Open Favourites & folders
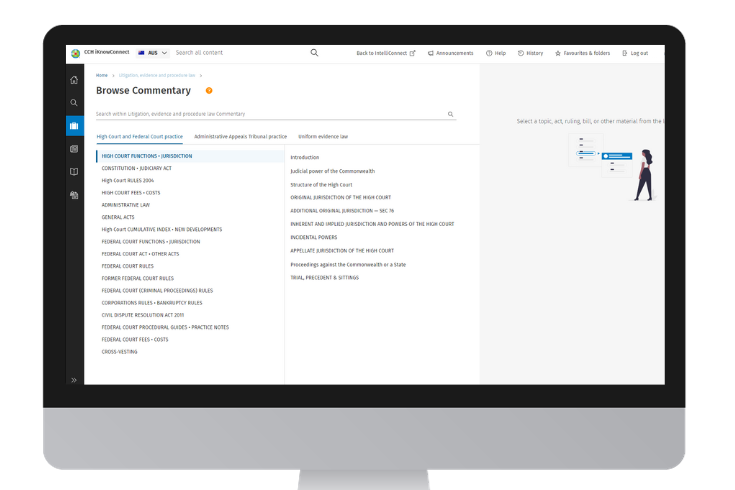 pos(581,53)
